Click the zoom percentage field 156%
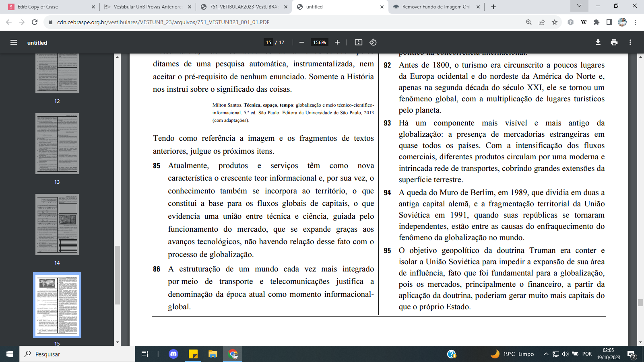 [320, 42]
